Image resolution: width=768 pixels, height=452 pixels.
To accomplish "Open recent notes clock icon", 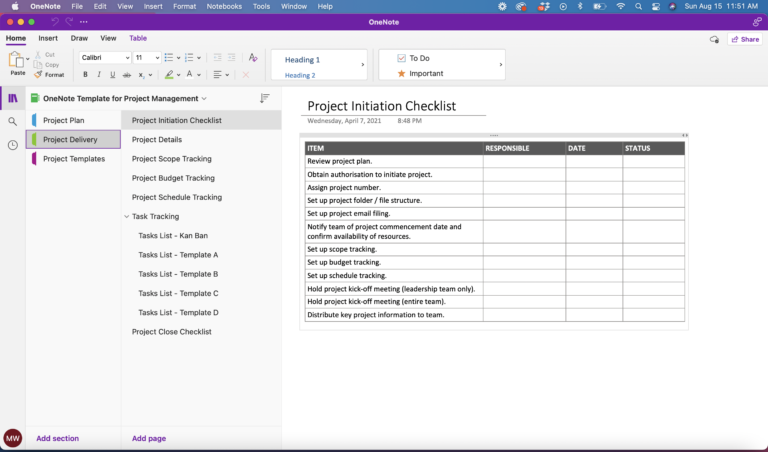I will (13, 145).
